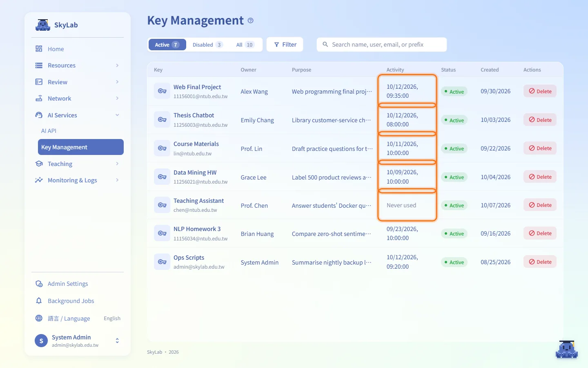Viewport: 588px width, 368px height.
Task: Click the Review icon in sidebar
Action: pos(39,82)
